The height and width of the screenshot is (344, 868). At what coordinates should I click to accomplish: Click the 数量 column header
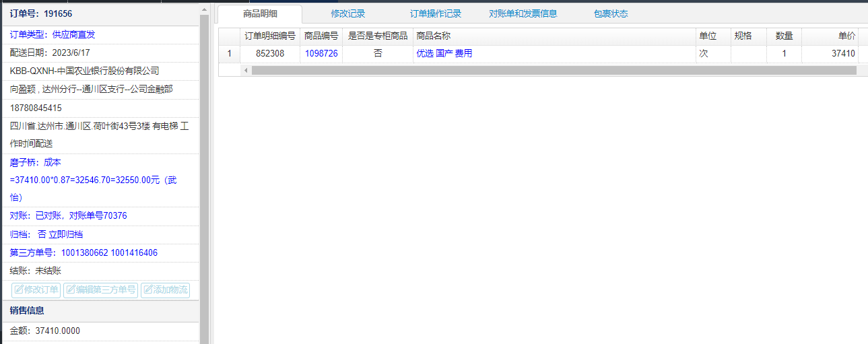(x=784, y=36)
